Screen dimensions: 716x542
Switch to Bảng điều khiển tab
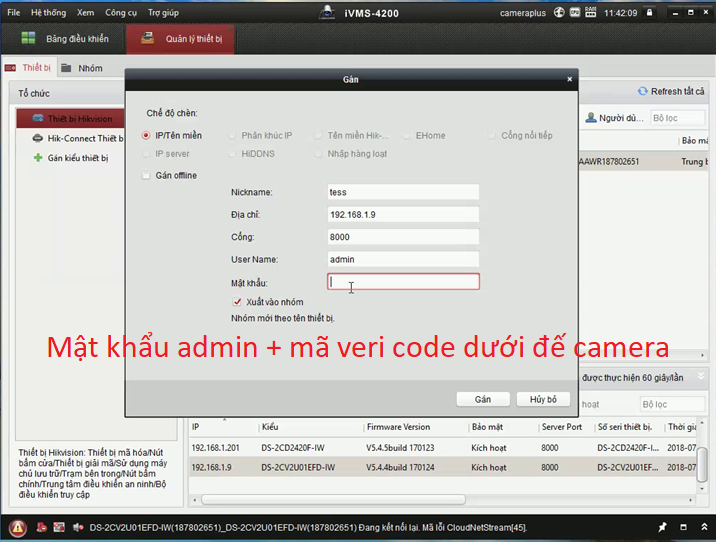click(x=64, y=39)
